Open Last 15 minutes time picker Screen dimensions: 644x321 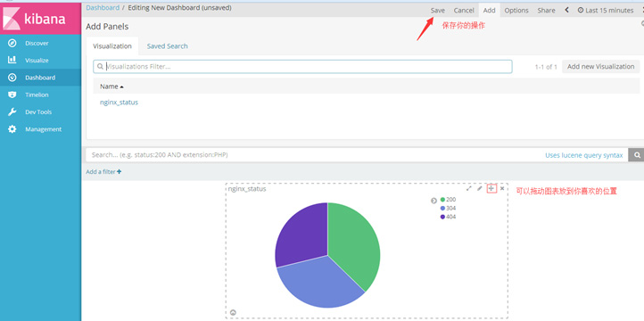tap(606, 11)
